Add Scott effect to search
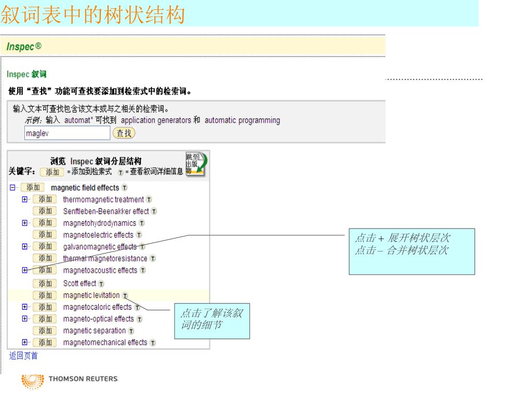 pyautogui.click(x=45, y=283)
